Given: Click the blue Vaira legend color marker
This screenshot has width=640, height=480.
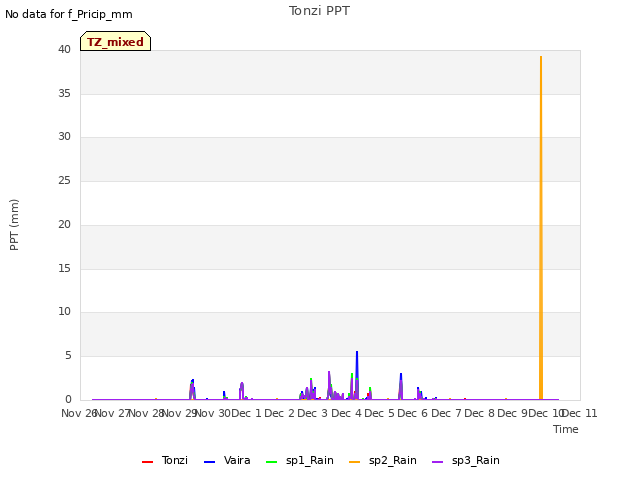Looking at the screenshot, I should click(209, 462).
